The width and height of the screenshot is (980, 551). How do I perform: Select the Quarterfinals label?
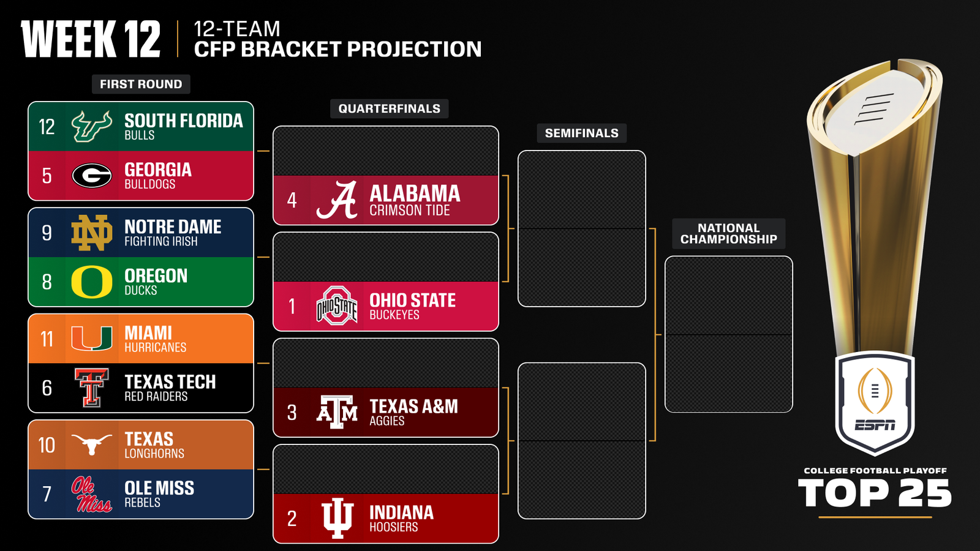tap(390, 108)
